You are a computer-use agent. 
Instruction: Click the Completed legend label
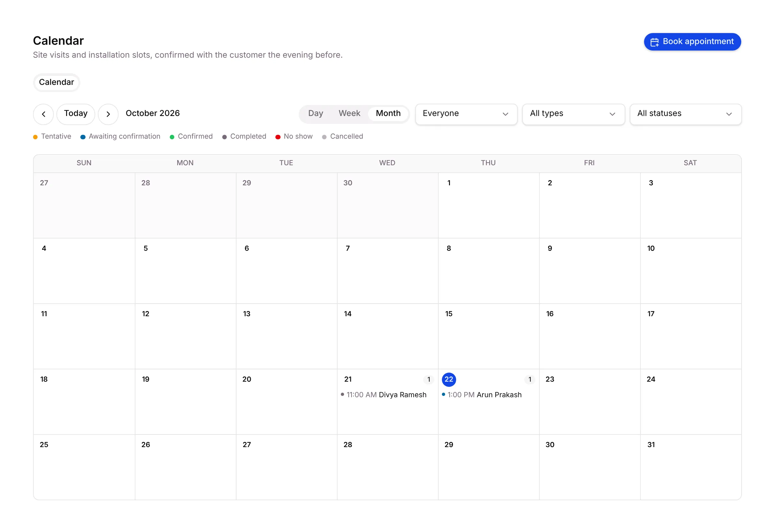pos(248,136)
